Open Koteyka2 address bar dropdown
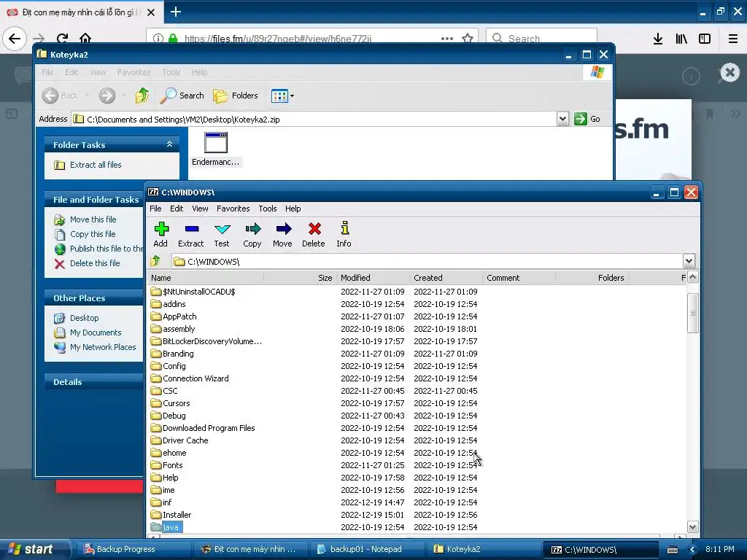Screen dimensions: 747x560 562,119
